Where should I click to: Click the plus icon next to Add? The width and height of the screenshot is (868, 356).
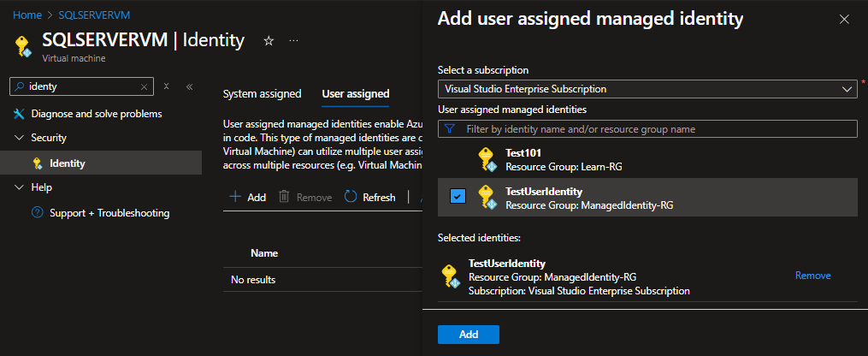coord(235,197)
